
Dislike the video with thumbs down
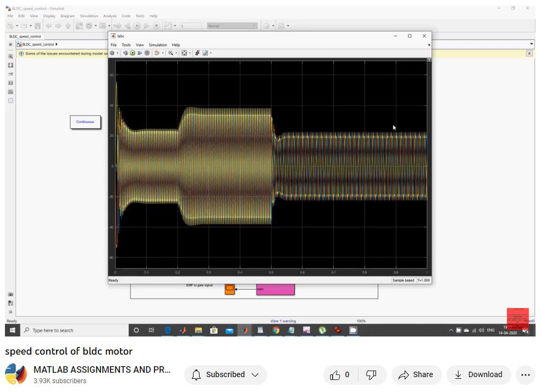(371, 375)
